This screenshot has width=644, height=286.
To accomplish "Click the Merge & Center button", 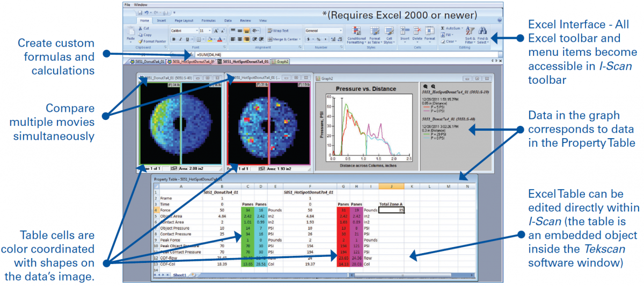I will 283,39.
